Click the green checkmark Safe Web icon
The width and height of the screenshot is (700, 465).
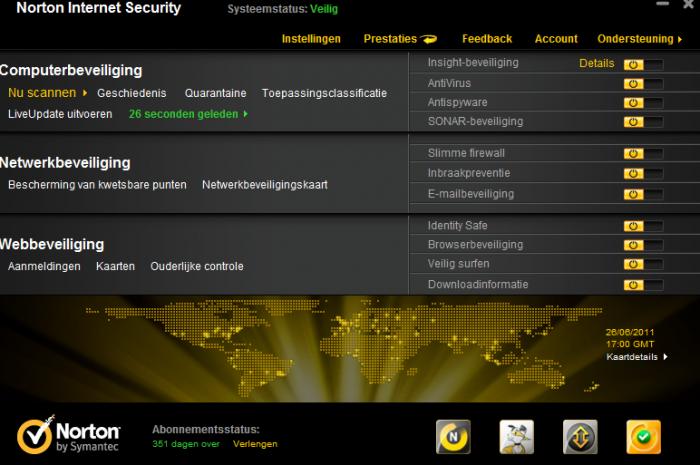pos(643,437)
